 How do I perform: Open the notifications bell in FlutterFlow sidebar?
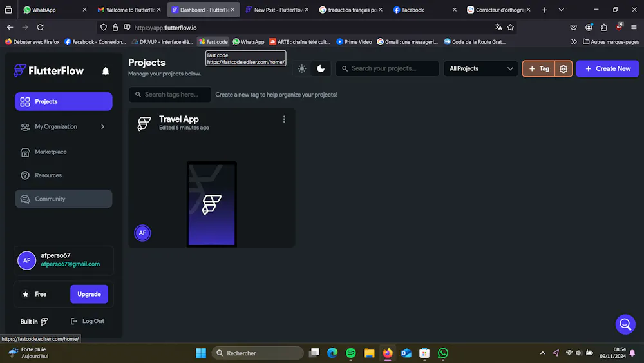[106, 71]
